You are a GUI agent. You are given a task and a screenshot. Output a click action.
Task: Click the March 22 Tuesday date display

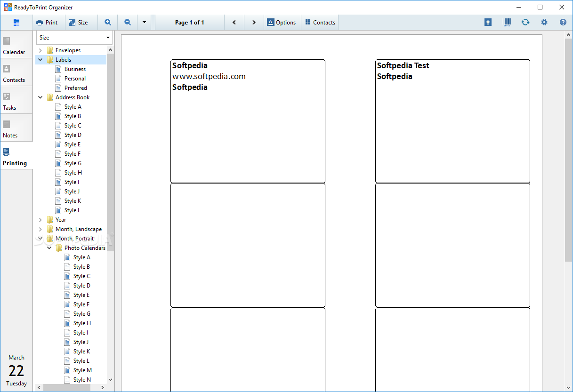click(x=16, y=370)
